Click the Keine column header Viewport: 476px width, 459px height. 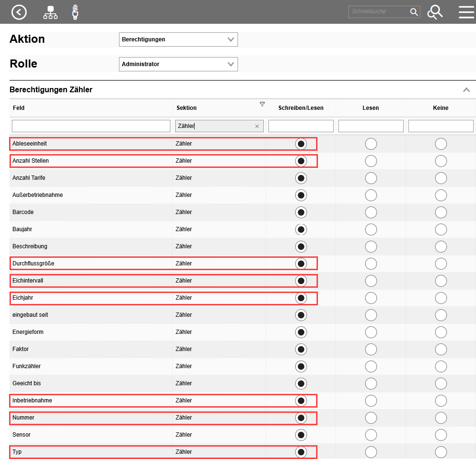440,108
